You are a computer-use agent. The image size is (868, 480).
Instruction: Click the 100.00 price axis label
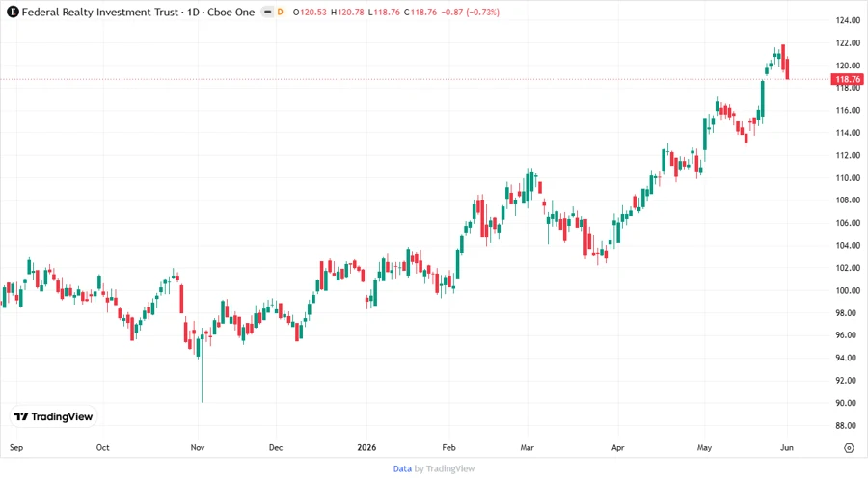[848, 290]
